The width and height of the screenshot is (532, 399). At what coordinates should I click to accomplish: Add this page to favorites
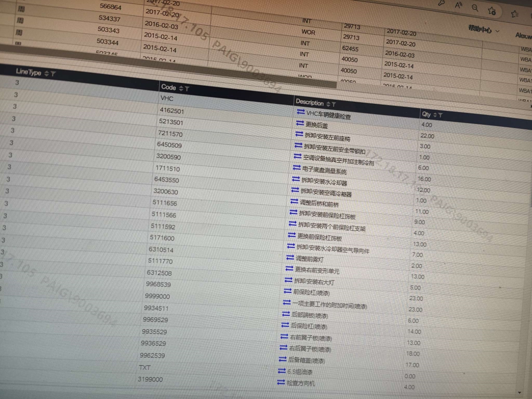point(492,11)
